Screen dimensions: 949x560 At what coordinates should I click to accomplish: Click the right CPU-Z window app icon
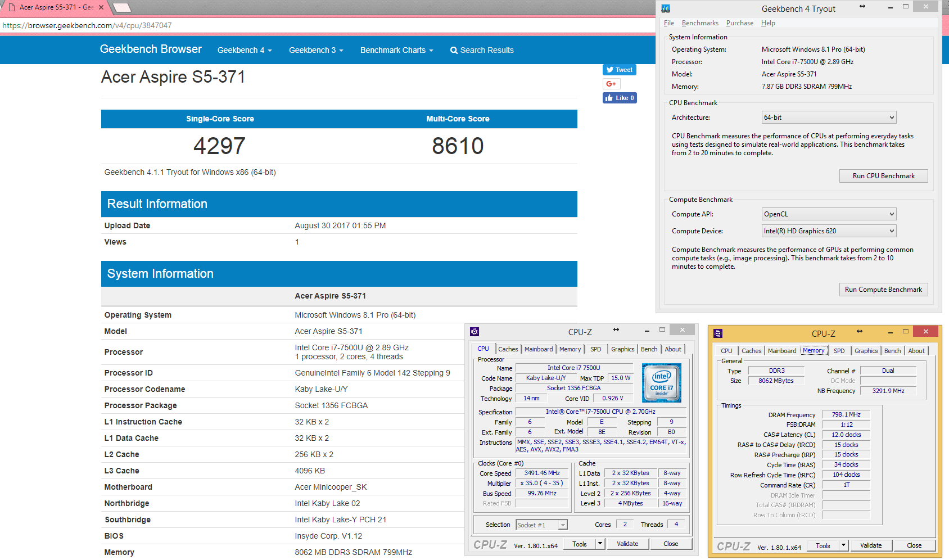point(718,333)
